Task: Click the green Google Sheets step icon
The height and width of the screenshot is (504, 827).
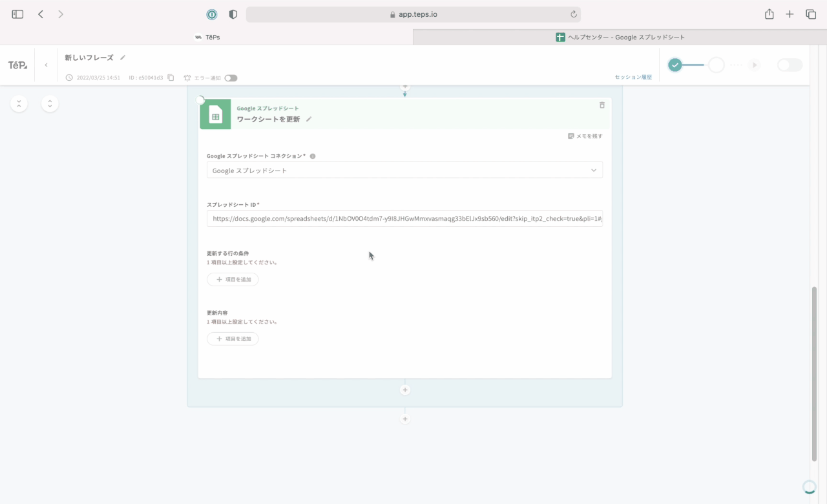Action: 215,114
